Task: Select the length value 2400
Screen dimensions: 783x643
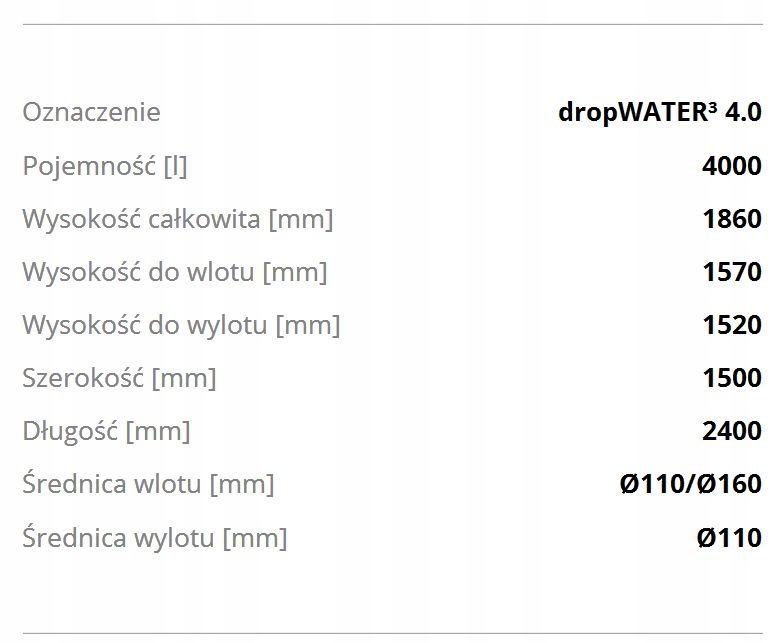Action: [x=731, y=431]
